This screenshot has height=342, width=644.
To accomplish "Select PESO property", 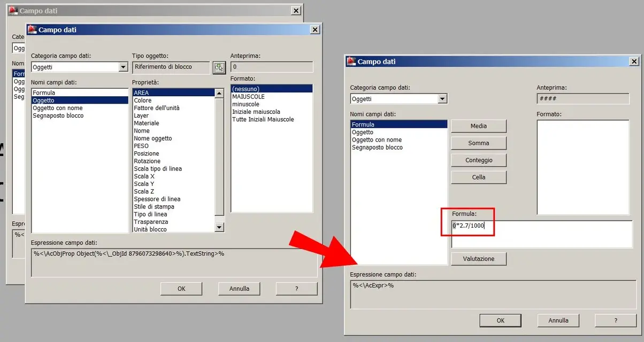I will 173,146.
